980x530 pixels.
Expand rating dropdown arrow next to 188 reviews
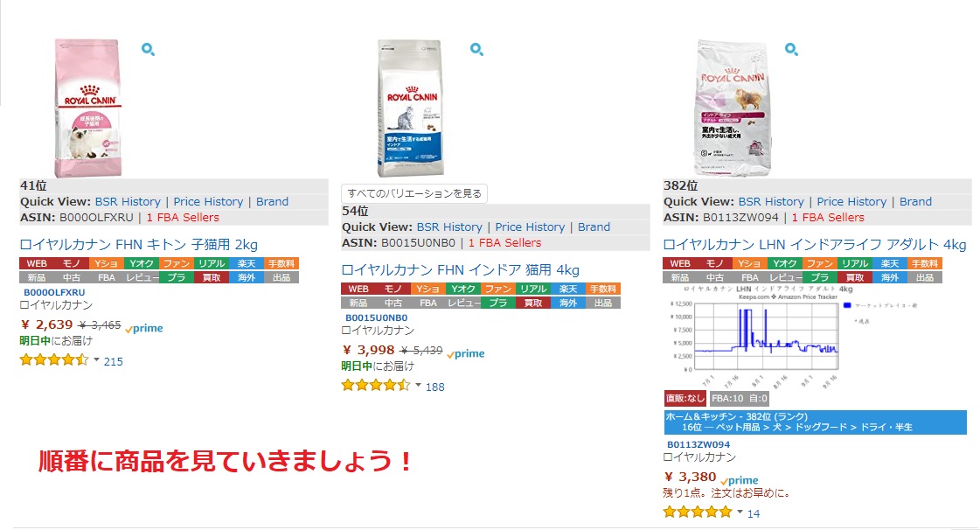click(418, 386)
